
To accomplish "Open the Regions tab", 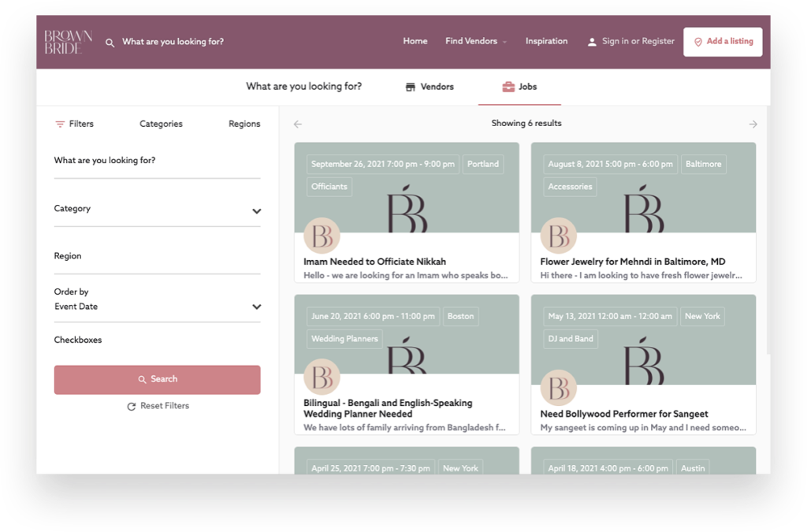I will coord(244,124).
